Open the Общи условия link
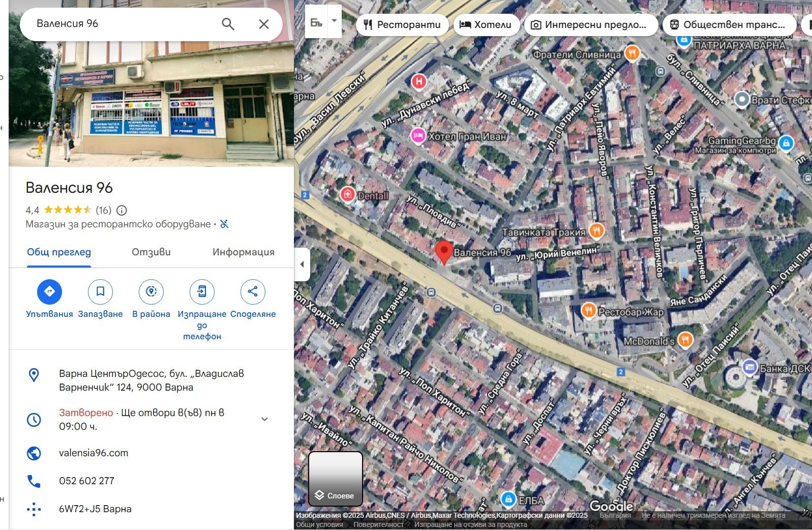 pos(319,524)
